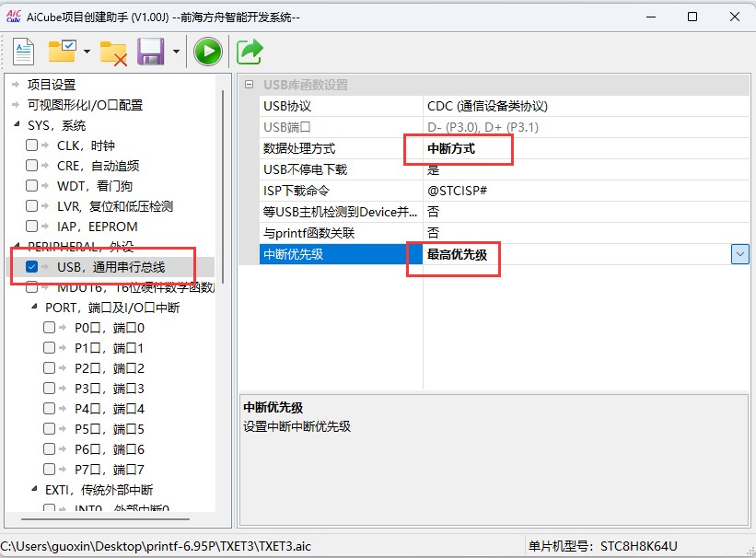Enable the P1口 端口1 checkbox
Screen dimensions: 756x558
tap(49, 348)
